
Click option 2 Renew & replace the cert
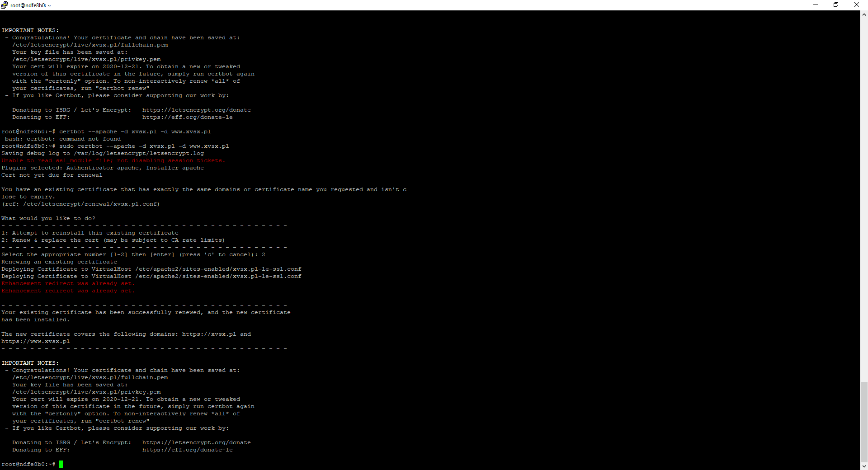[x=113, y=240]
